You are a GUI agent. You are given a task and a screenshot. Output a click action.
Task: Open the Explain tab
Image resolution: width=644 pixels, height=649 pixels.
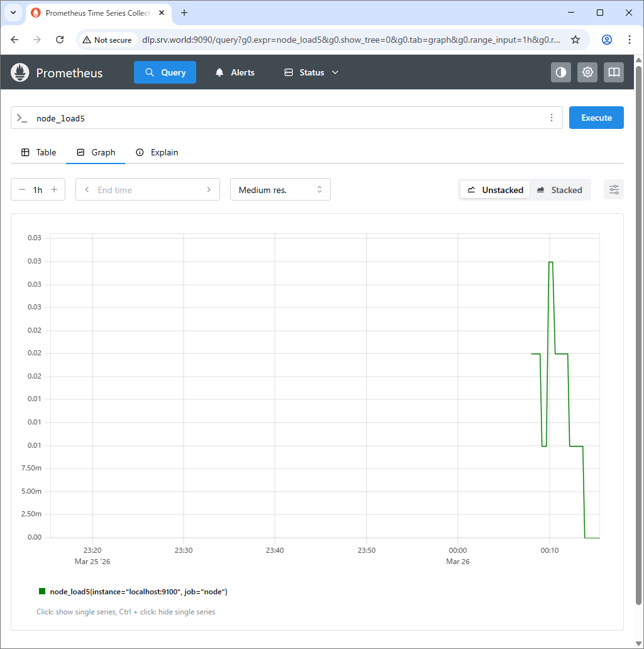click(x=157, y=152)
